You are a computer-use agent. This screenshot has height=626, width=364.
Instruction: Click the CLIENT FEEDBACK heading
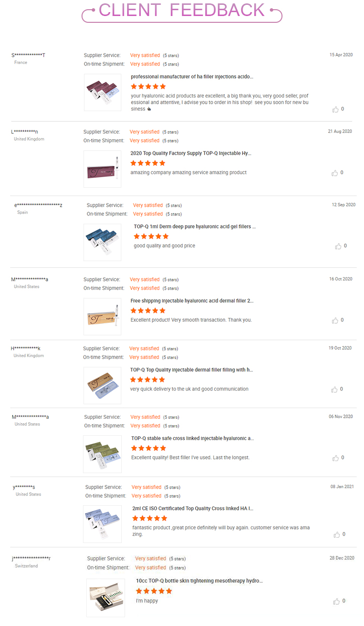click(182, 11)
